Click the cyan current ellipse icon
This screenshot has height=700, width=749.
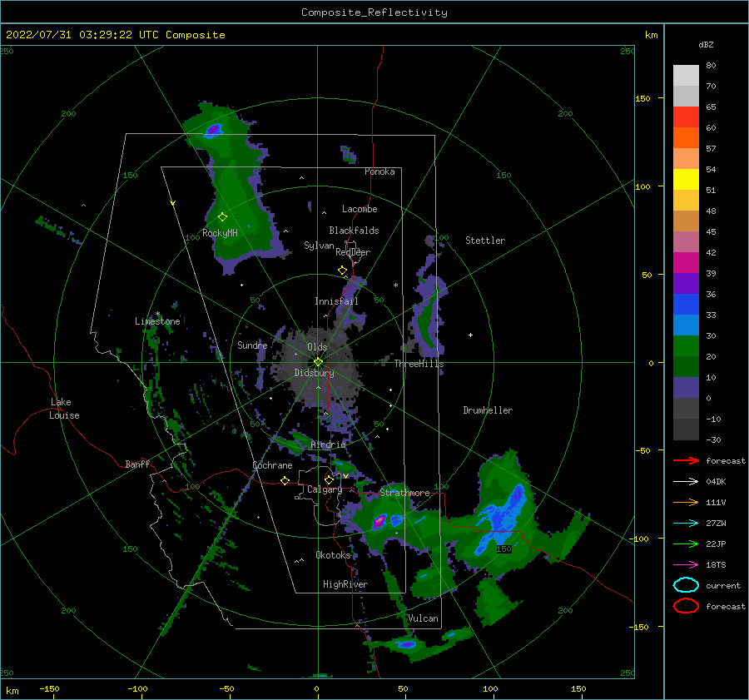tap(686, 585)
